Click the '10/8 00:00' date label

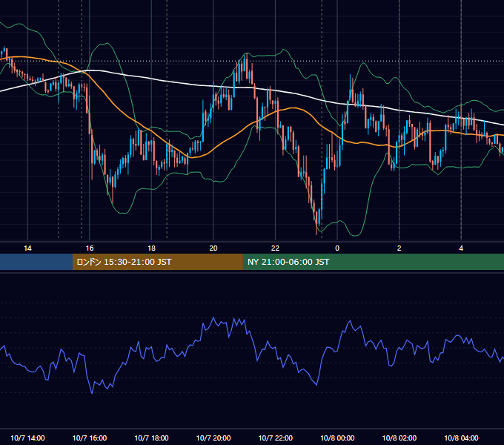[x=337, y=438]
